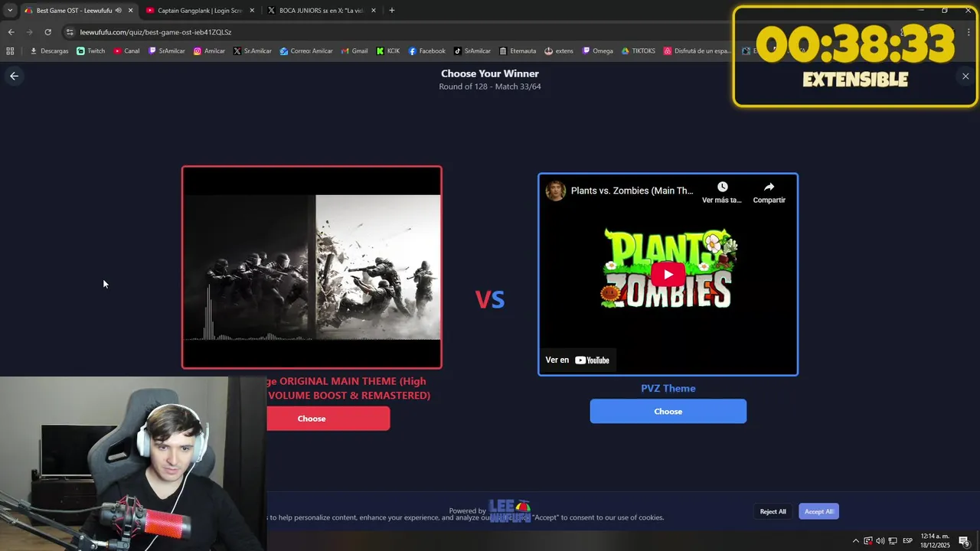Click Accept All cookies

(818, 511)
